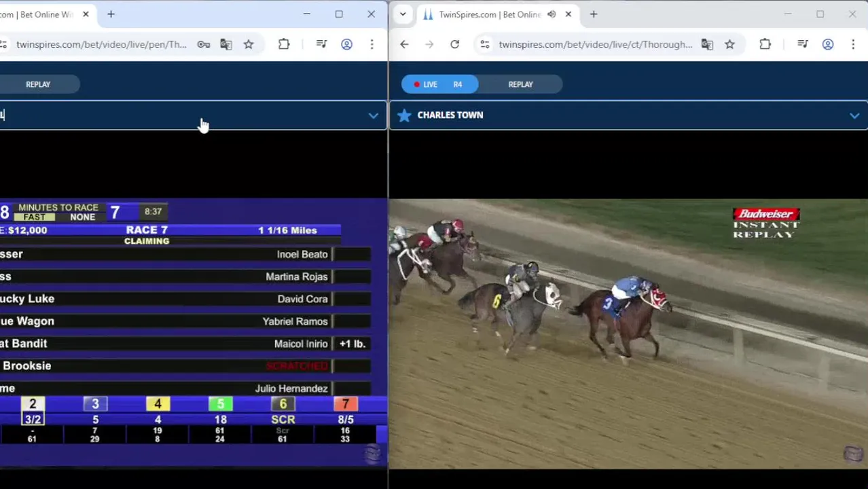Minimize the left browser window
Image resolution: width=868 pixels, height=489 pixels.
point(306,14)
